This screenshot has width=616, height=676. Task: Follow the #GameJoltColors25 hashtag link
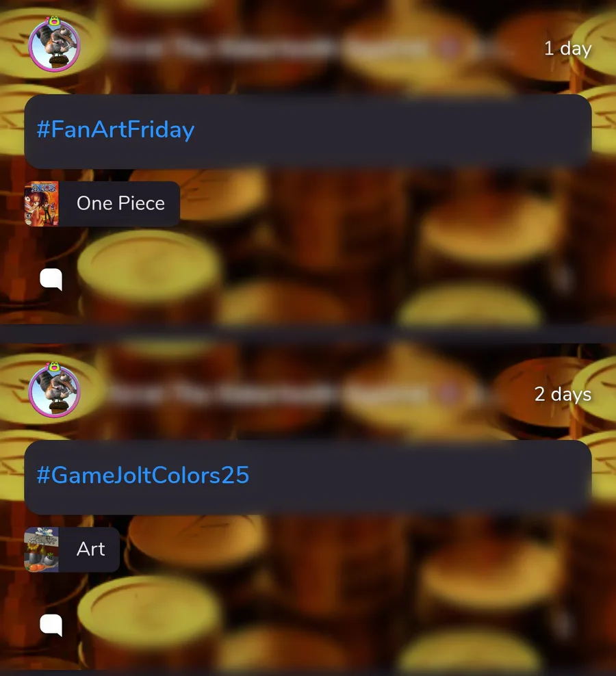(x=143, y=475)
